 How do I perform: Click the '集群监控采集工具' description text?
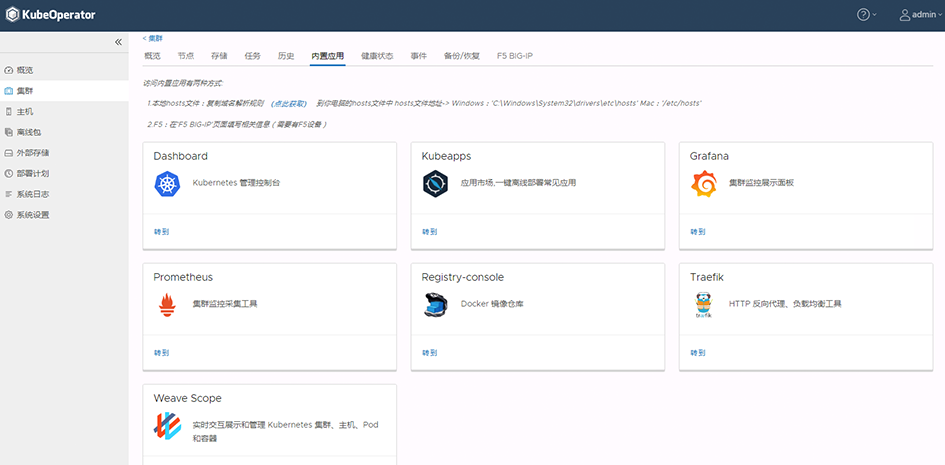225,304
